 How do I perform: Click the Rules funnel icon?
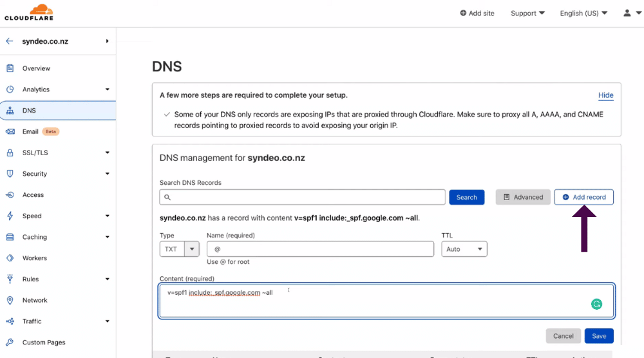(10, 279)
